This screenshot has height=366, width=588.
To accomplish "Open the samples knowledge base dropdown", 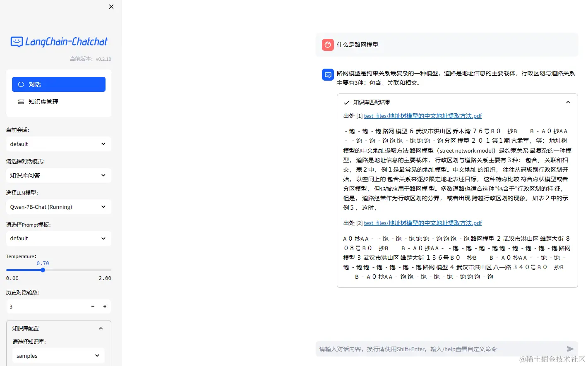I will [58, 356].
